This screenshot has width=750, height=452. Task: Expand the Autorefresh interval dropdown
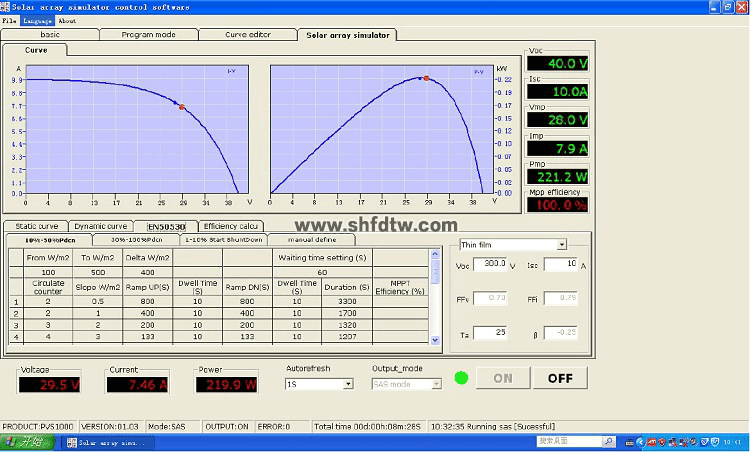348,383
